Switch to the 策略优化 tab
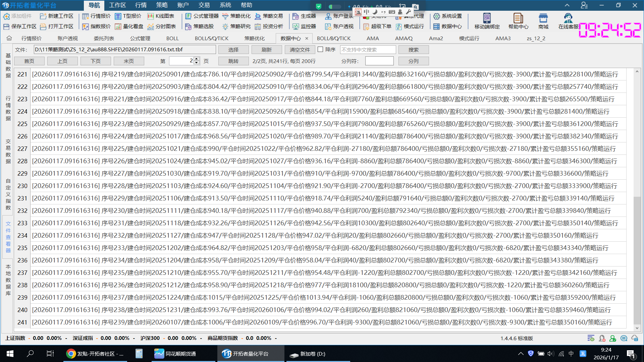Viewport: 644px width, 362px height. tap(254, 39)
